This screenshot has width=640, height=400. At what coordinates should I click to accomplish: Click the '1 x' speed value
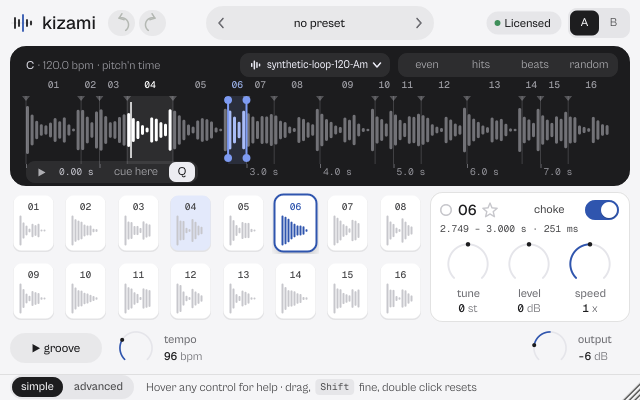(590, 309)
